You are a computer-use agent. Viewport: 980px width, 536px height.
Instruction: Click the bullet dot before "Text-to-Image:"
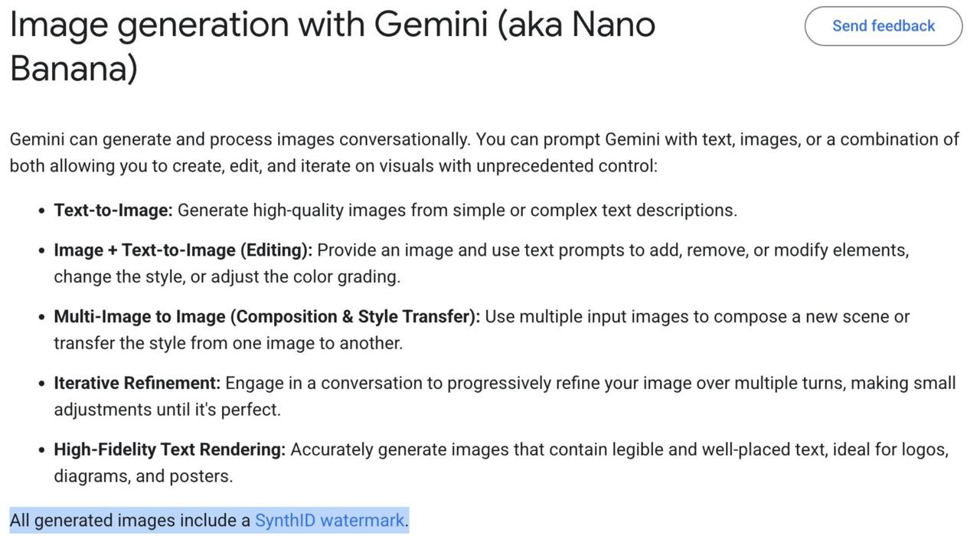(41, 211)
